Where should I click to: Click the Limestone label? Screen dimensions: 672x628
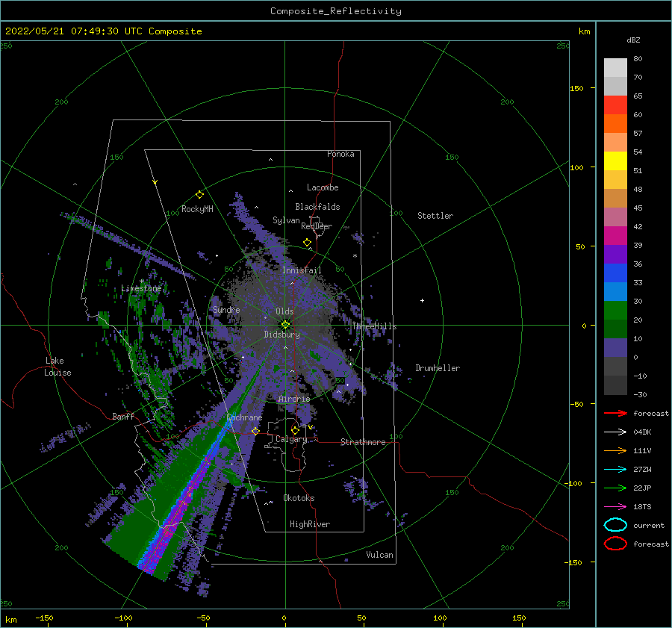pyautogui.click(x=141, y=288)
